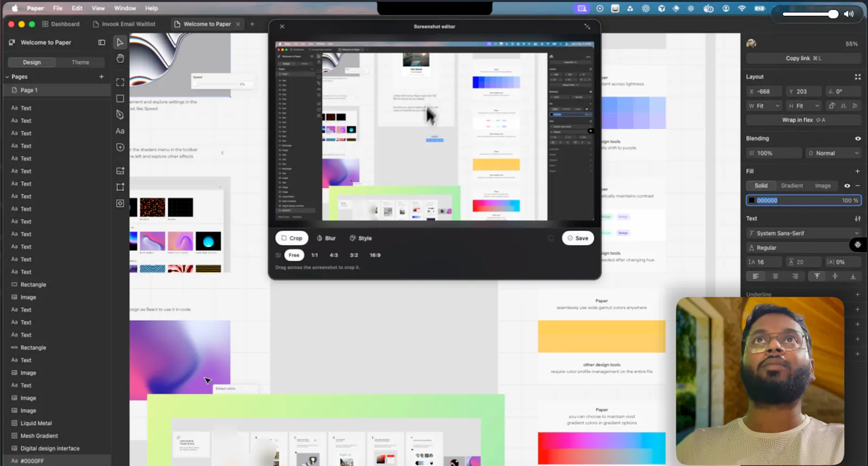Open the System Sans-Serif font dropdown

pyautogui.click(x=803, y=233)
